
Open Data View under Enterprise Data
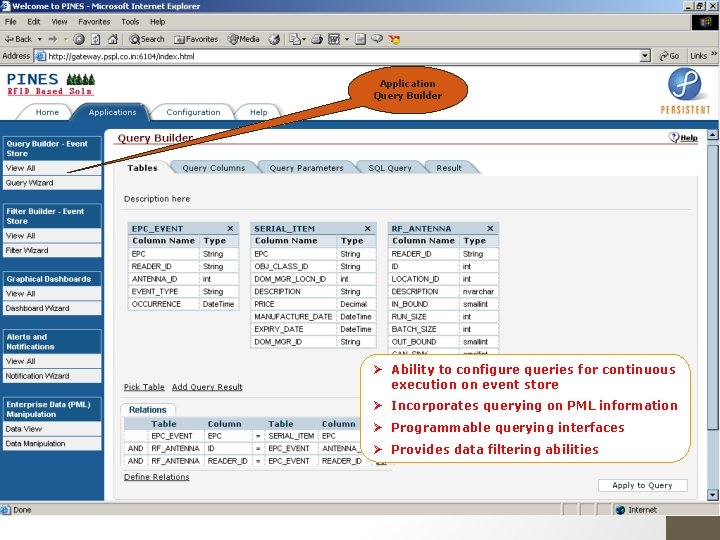coord(52,429)
